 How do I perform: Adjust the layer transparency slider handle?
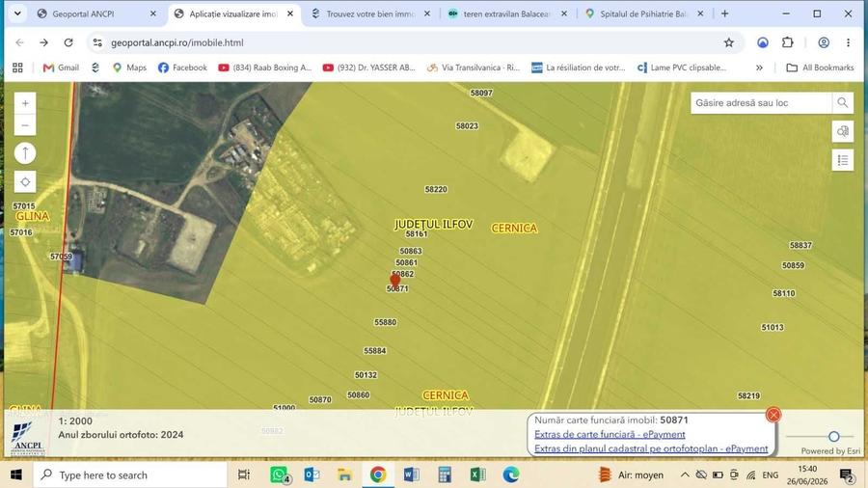[833, 437]
